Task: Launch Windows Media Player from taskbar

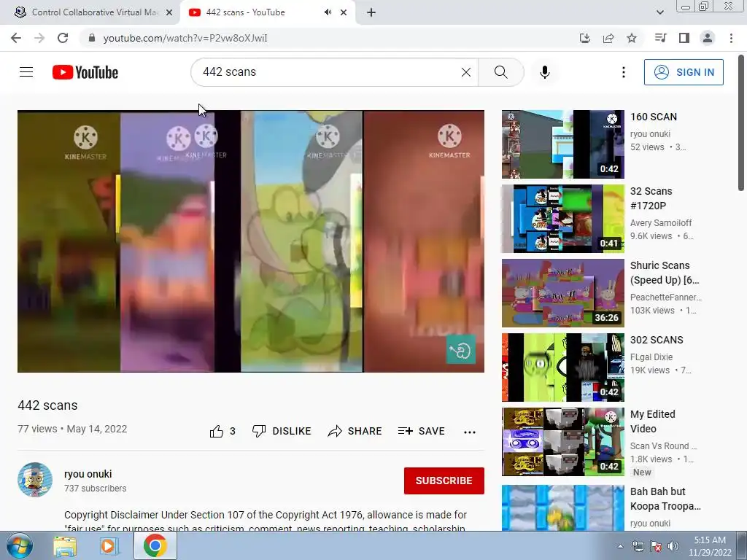Action: point(109,546)
